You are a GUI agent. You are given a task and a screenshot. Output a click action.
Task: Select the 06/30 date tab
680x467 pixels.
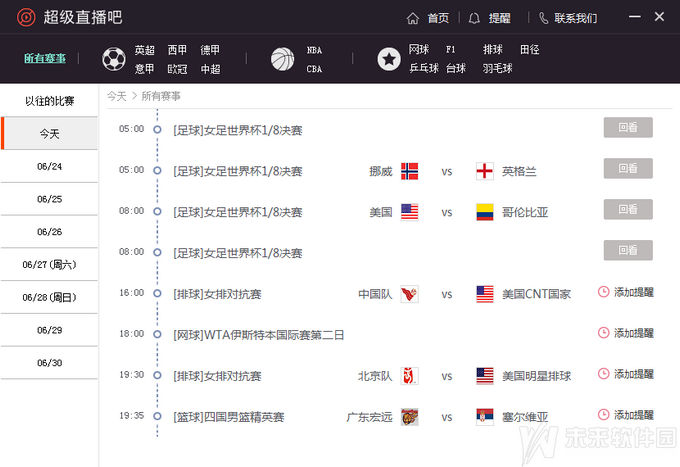pyautogui.click(x=49, y=363)
